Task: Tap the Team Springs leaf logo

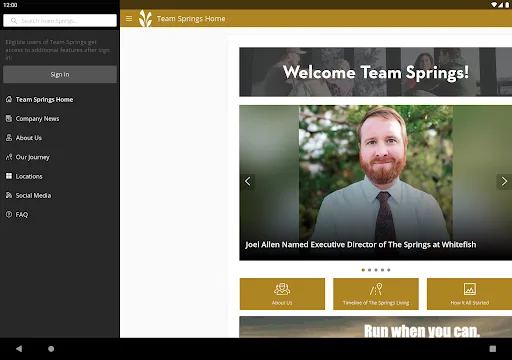Action: tap(145, 18)
